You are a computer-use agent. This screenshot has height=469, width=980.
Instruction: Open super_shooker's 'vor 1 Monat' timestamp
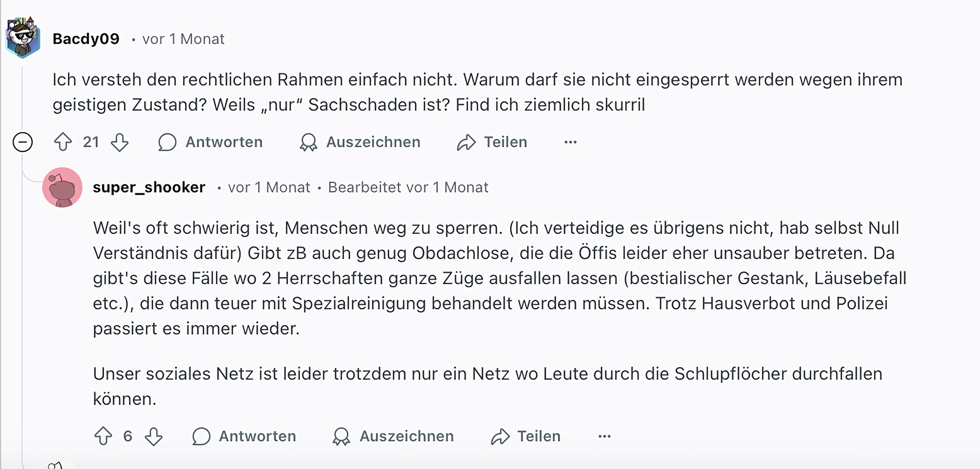click(269, 187)
